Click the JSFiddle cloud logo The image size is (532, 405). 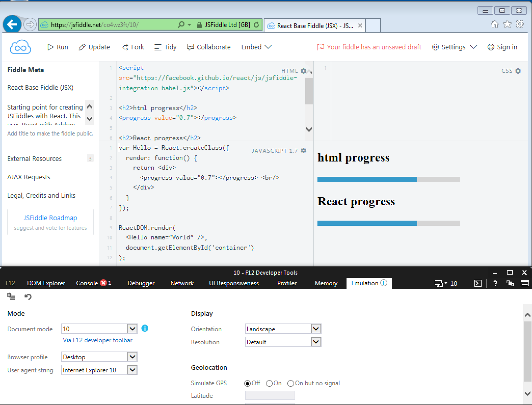point(20,47)
